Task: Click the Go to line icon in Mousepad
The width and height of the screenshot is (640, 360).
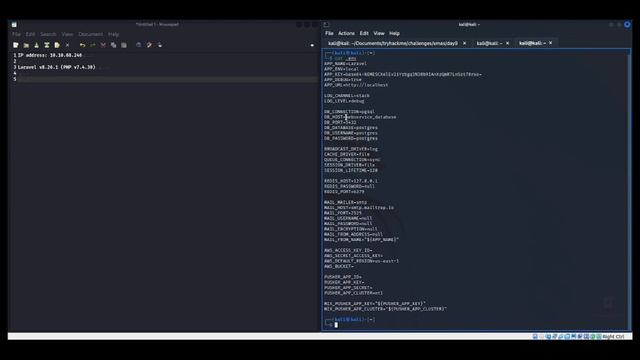Action: click(x=160, y=45)
